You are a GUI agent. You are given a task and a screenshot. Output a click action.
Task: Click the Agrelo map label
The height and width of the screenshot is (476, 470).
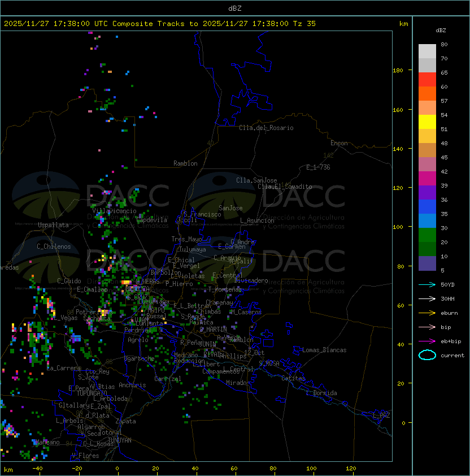[138, 340]
